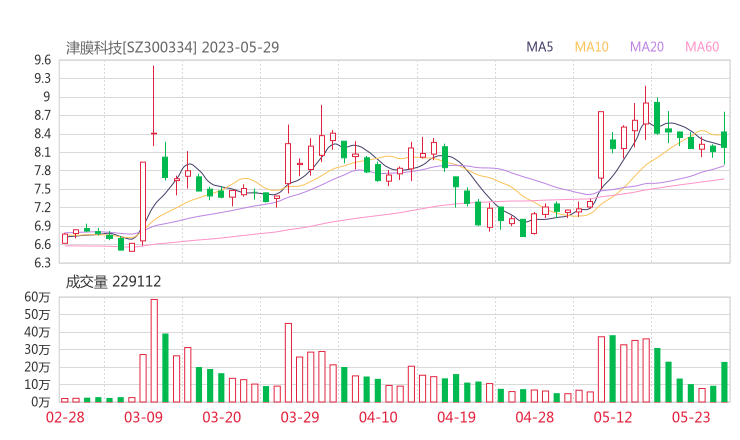Screen dimensions: 740x440
Task: Click the 9.6 price axis label
Action: pyautogui.click(x=42, y=60)
